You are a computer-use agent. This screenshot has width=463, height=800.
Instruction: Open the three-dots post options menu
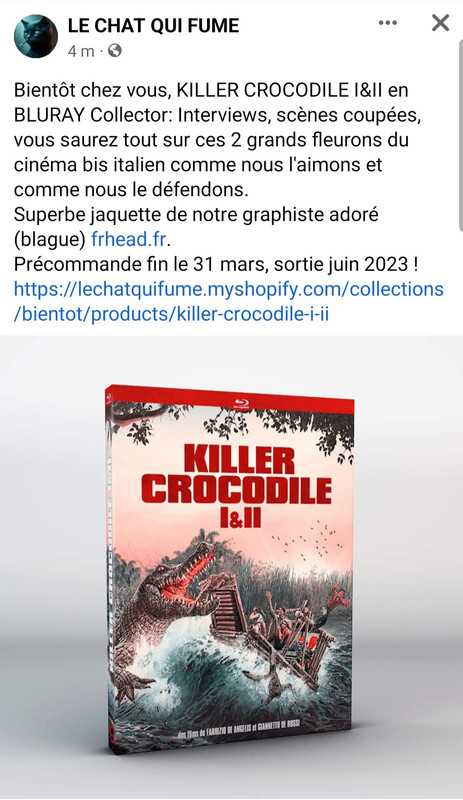pos(388,23)
